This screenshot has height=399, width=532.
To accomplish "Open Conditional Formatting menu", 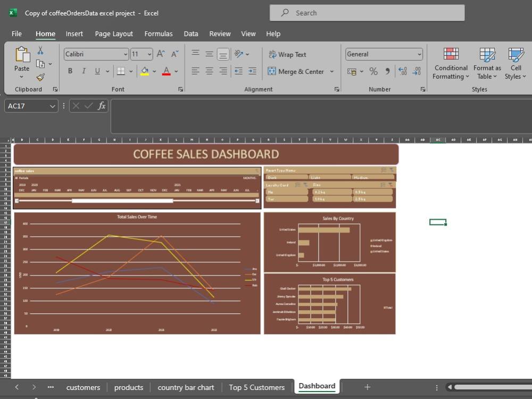I will click(x=451, y=64).
